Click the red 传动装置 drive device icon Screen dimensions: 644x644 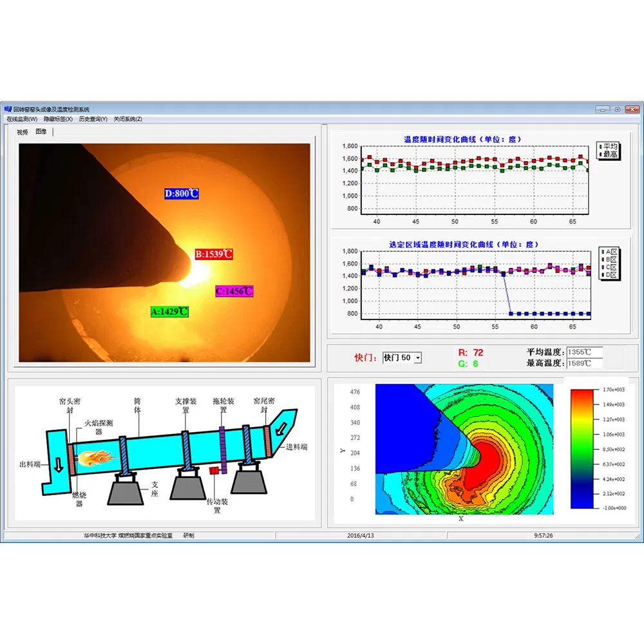[216, 471]
